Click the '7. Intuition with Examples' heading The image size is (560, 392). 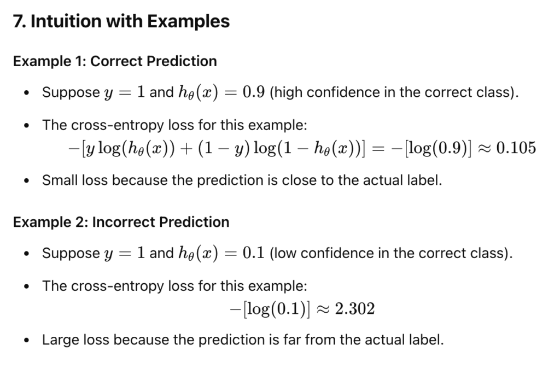(121, 21)
